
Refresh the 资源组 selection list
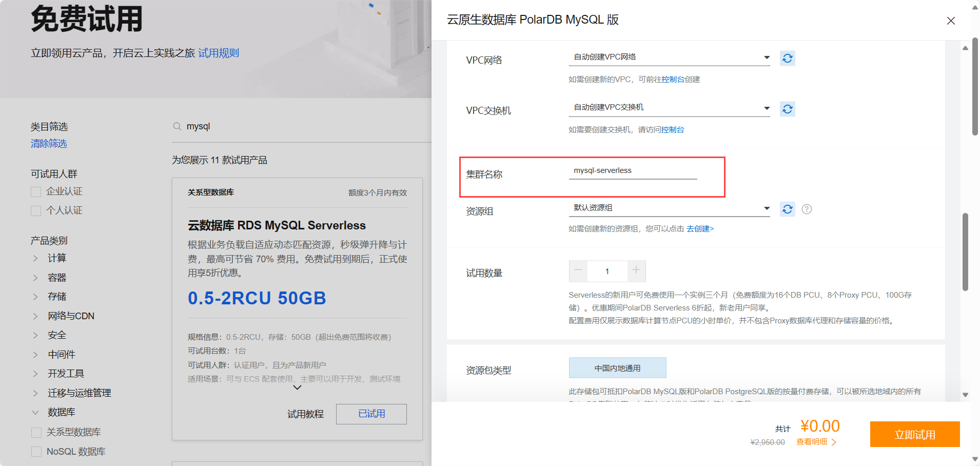click(x=788, y=209)
